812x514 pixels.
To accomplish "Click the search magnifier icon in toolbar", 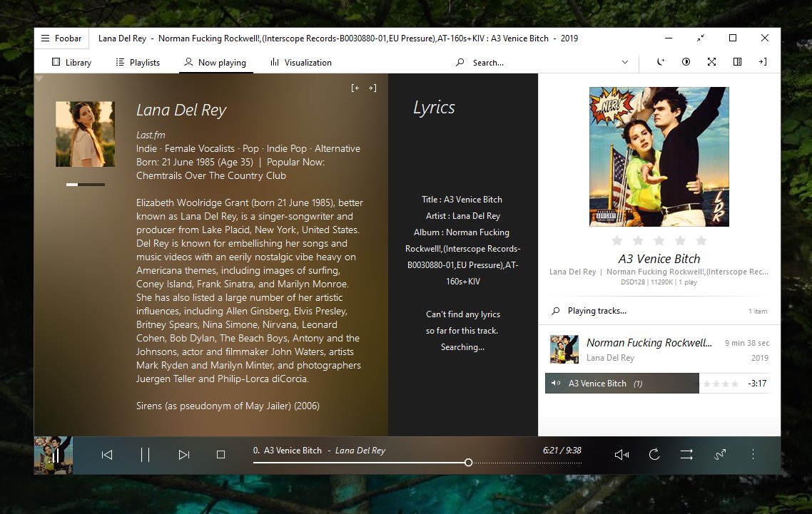I will tap(460, 62).
